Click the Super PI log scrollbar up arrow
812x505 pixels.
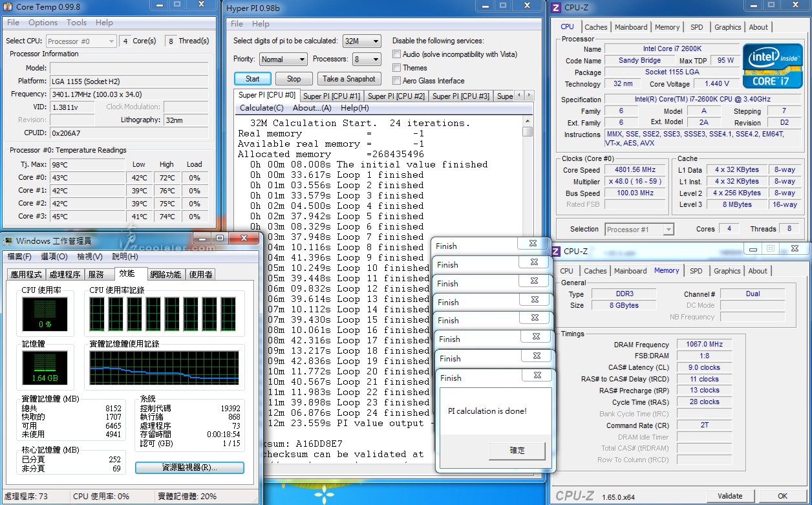[x=528, y=121]
